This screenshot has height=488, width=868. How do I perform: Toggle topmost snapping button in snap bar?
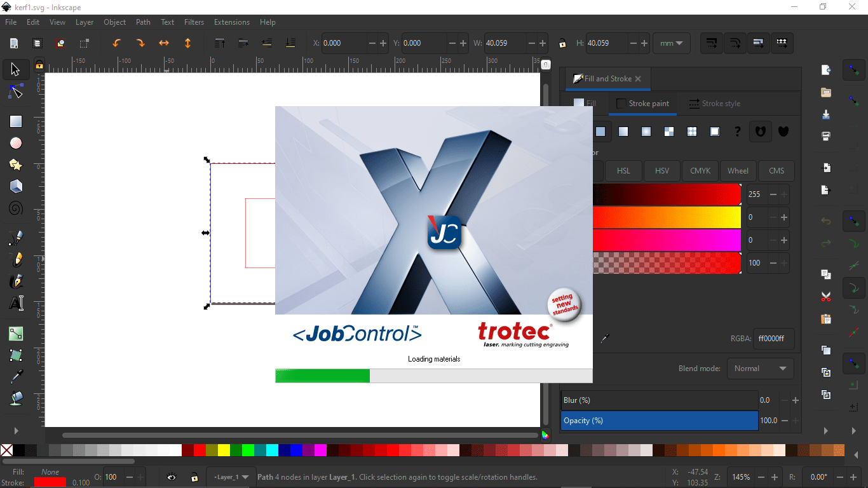(854, 70)
